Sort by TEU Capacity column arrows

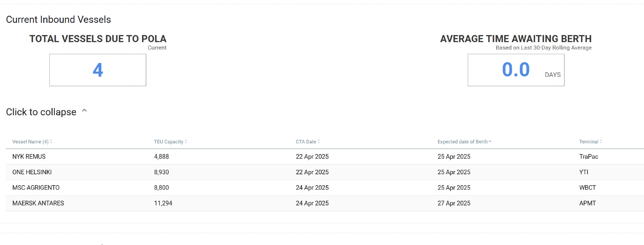186,141
